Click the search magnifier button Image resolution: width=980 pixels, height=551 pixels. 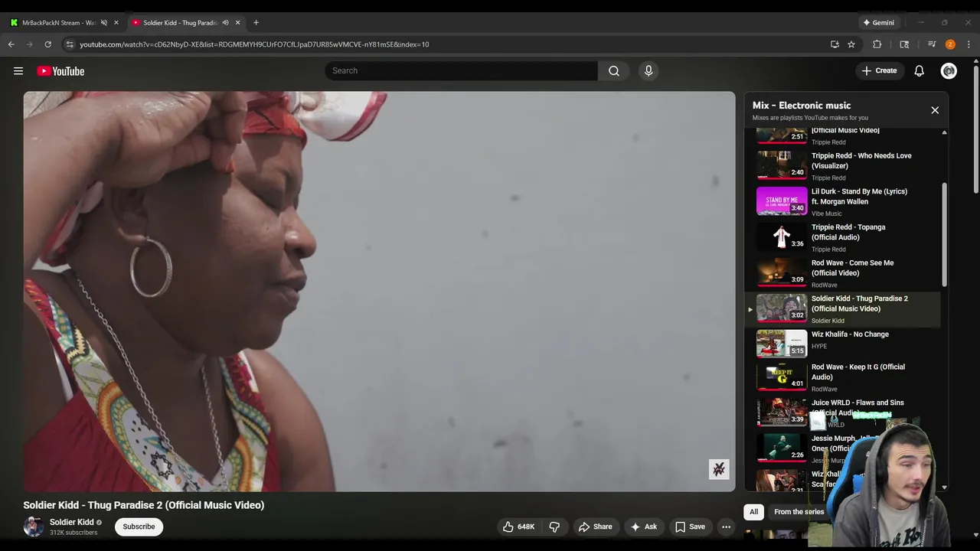(614, 71)
